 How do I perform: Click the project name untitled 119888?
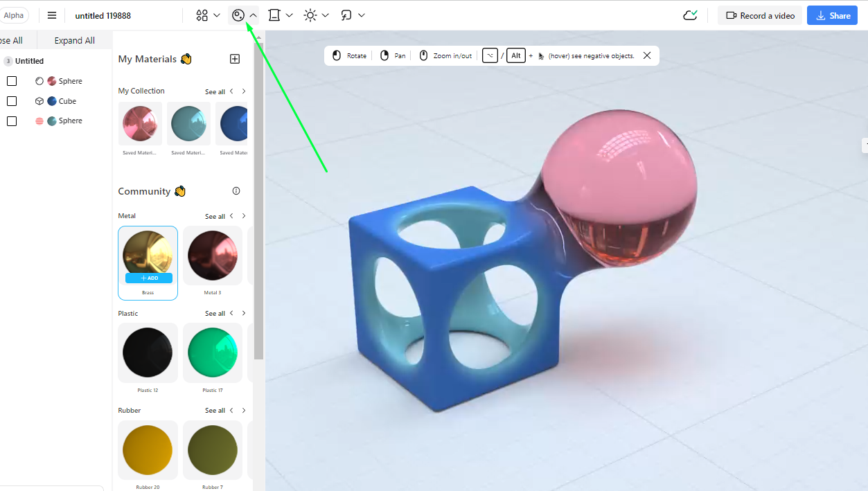tap(103, 15)
